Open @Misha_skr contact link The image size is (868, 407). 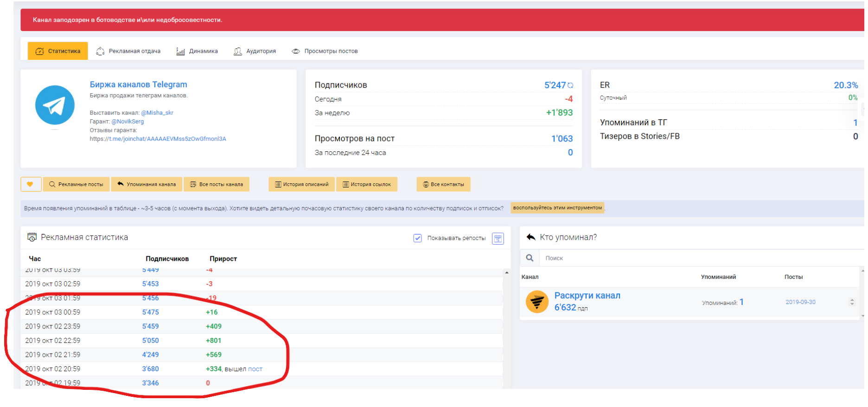point(157,113)
